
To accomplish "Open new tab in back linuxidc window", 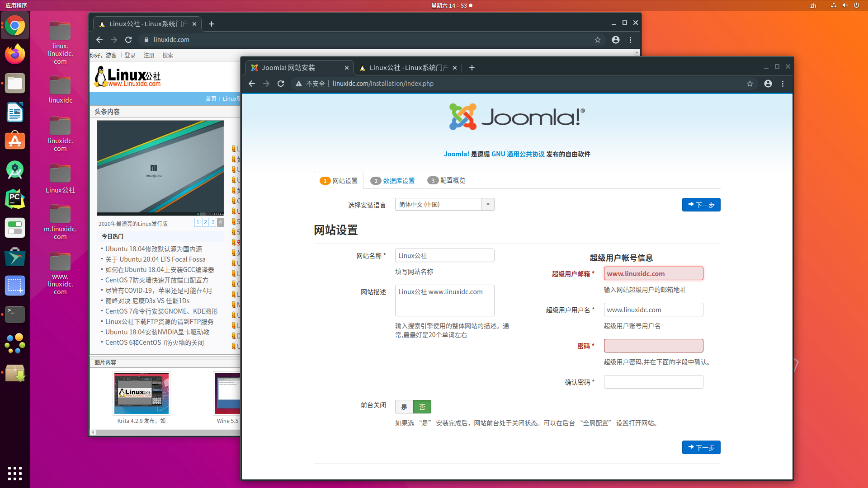I will click(x=212, y=24).
